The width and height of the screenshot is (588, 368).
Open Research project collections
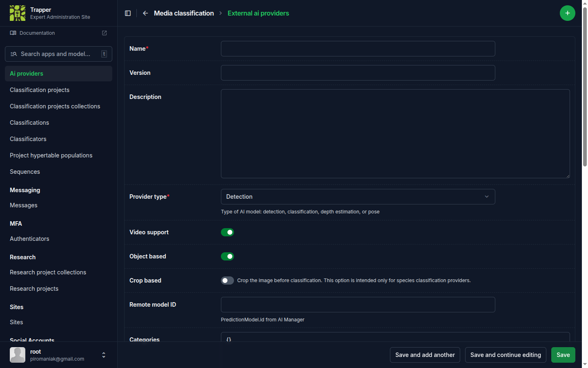pos(58,272)
